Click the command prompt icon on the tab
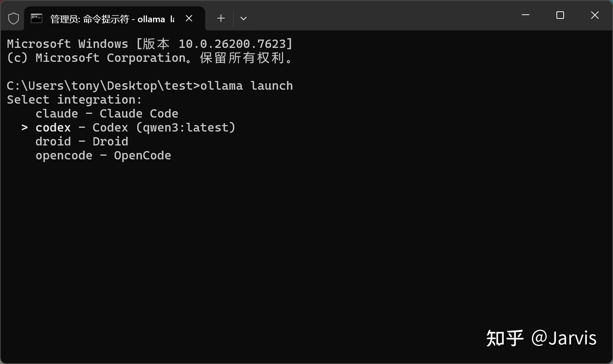This screenshot has width=613, height=364. click(36, 18)
